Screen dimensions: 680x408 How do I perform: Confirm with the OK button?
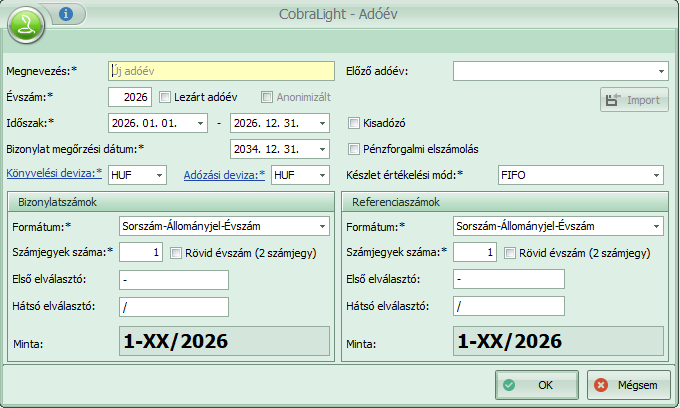pyautogui.click(x=536, y=384)
